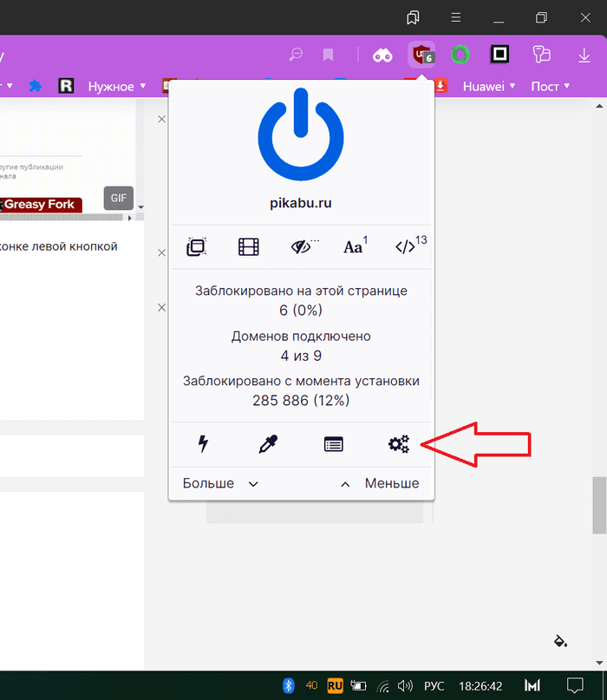Click the paint bucket icon on page

click(x=560, y=641)
